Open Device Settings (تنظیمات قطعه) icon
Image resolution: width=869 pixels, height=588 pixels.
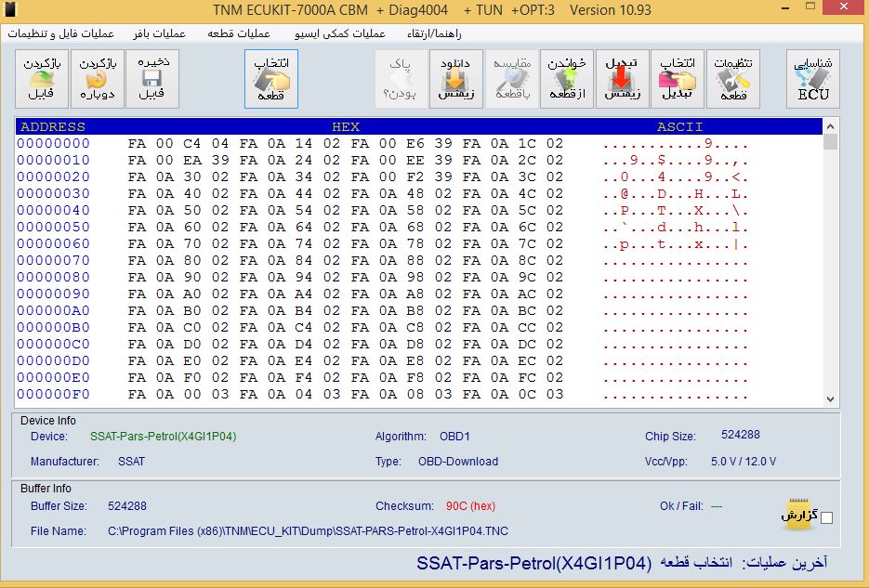732,79
